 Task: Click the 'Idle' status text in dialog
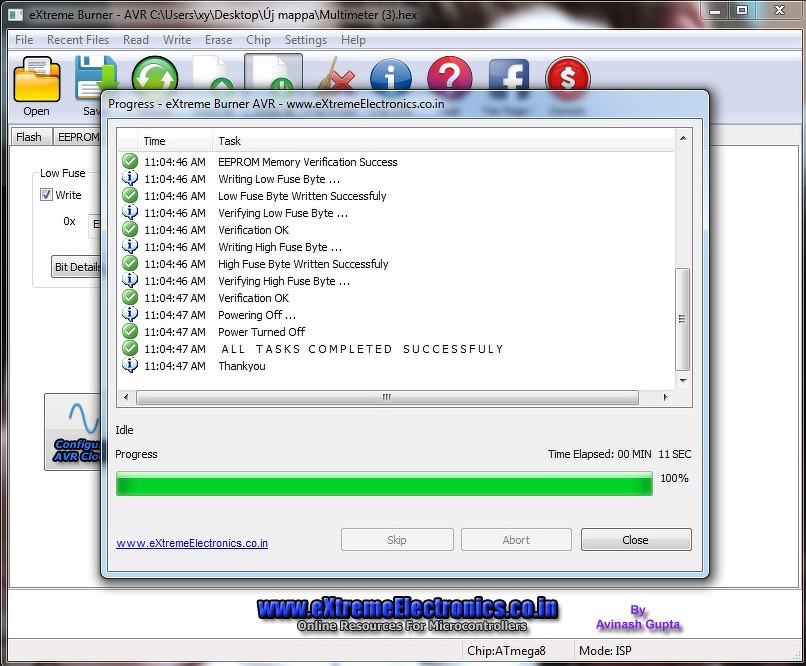pos(124,430)
